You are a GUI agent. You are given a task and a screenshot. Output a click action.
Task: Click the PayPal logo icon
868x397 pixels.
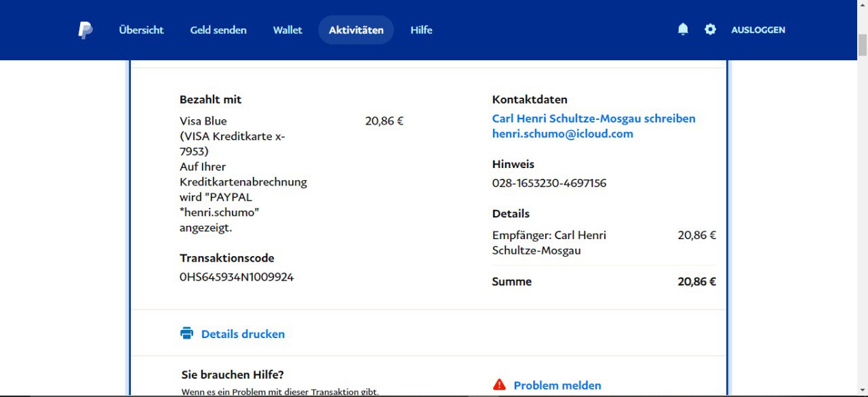click(x=85, y=30)
